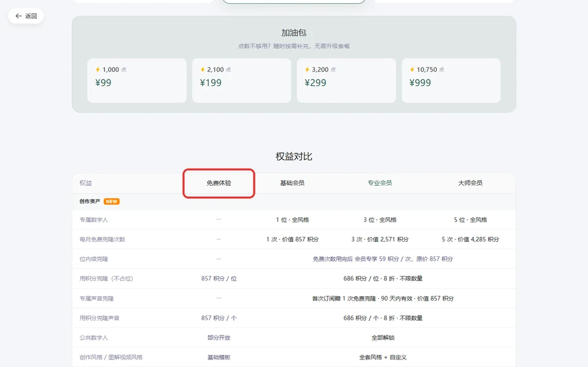Select the 免费体验 column header
The width and height of the screenshot is (588, 367).
point(219,183)
